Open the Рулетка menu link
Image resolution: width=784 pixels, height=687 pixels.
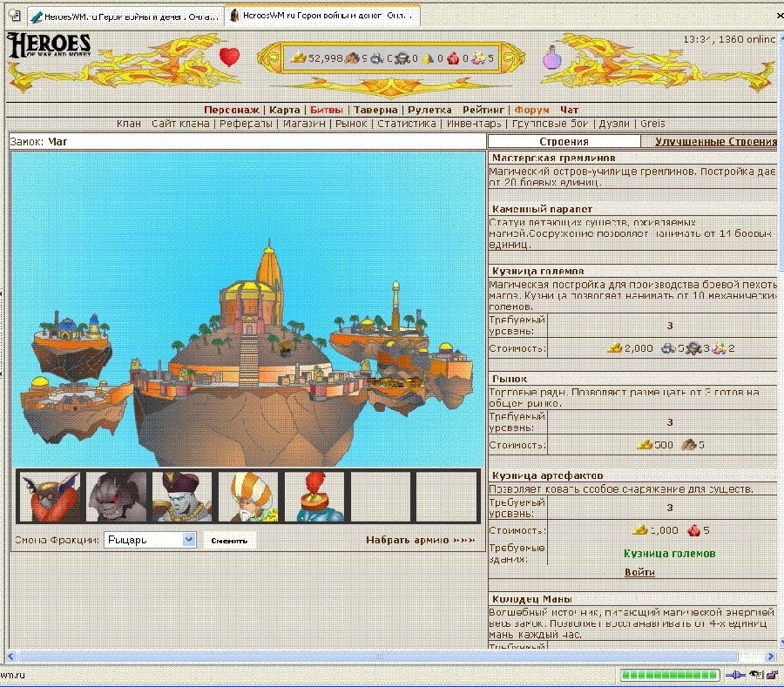coord(429,110)
